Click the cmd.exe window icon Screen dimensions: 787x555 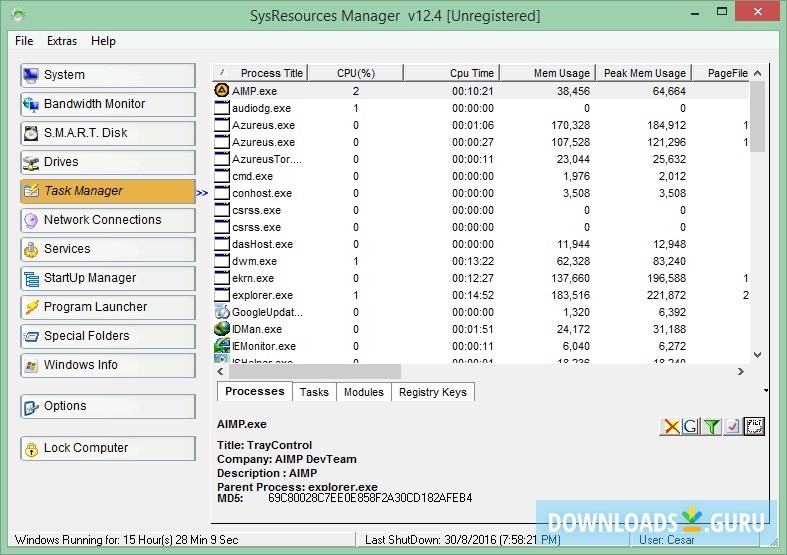(221, 176)
